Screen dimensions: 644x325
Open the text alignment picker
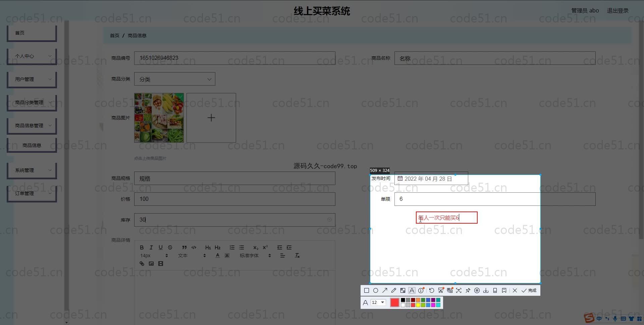click(282, 256)
